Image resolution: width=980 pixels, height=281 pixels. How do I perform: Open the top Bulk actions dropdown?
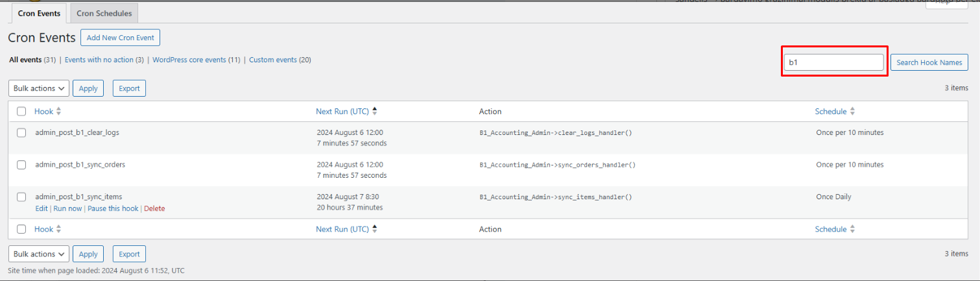tap(39, 88)
